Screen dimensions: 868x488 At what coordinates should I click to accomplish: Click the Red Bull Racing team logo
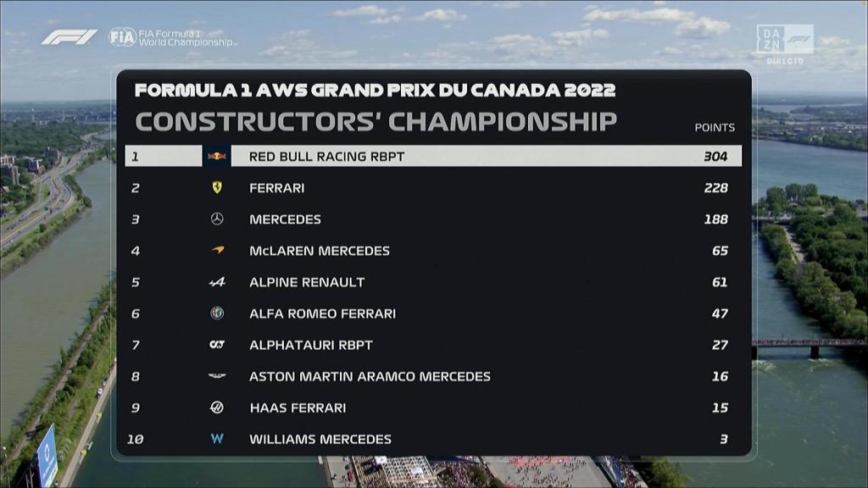(x=217, y=156)
